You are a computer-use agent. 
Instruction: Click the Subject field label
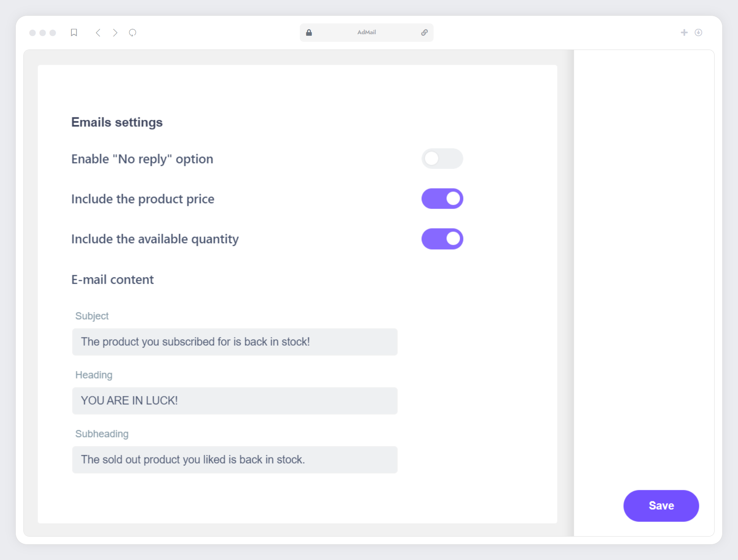point(92,316)
